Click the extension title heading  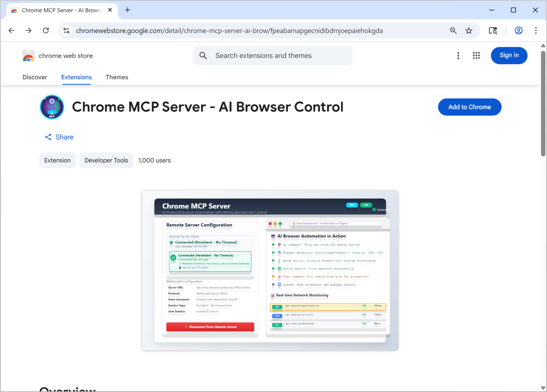pos(208,107)
